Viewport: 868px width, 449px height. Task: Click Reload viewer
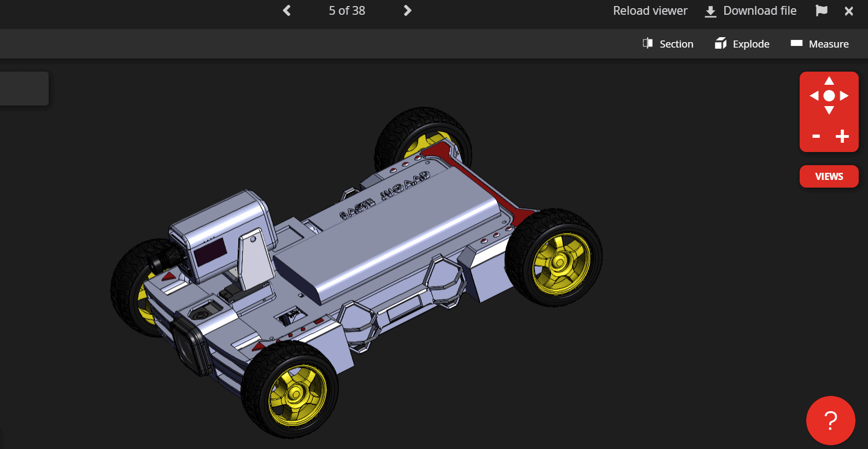tap(650, 11)
